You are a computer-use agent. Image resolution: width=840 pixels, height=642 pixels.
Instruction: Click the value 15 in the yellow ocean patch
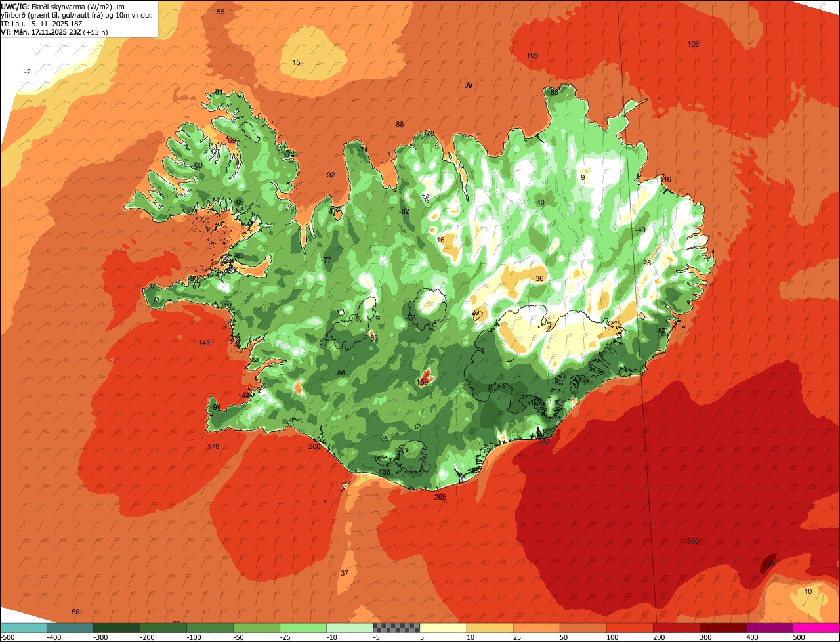(x=296, y=63)
